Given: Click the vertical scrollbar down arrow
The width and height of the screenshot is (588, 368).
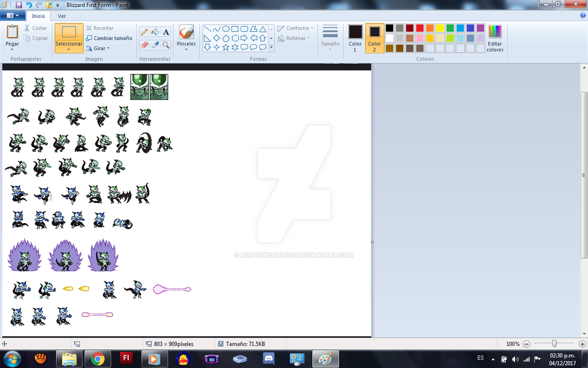Looking at the screenshot, I should (584, 334).
